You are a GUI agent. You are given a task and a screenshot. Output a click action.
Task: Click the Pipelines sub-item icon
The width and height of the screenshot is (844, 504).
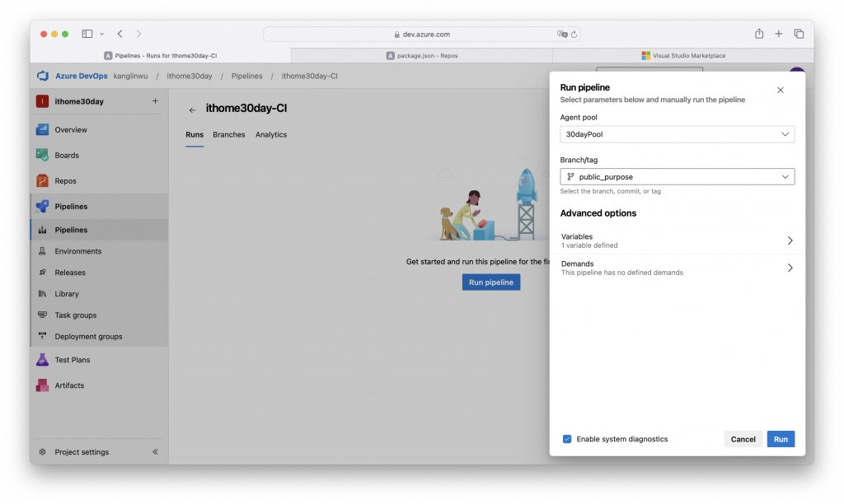pos(43,230)
